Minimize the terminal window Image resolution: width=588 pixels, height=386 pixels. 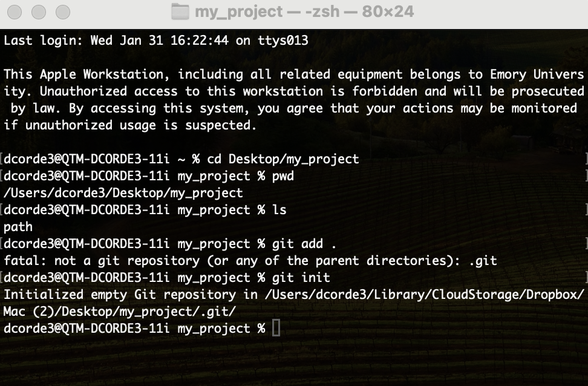tap(39, 12)
